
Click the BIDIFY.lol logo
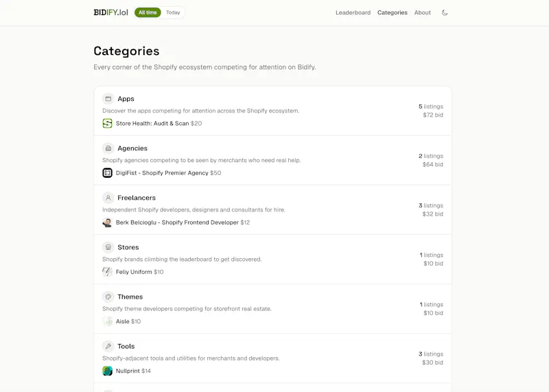[x=110, y=12]
